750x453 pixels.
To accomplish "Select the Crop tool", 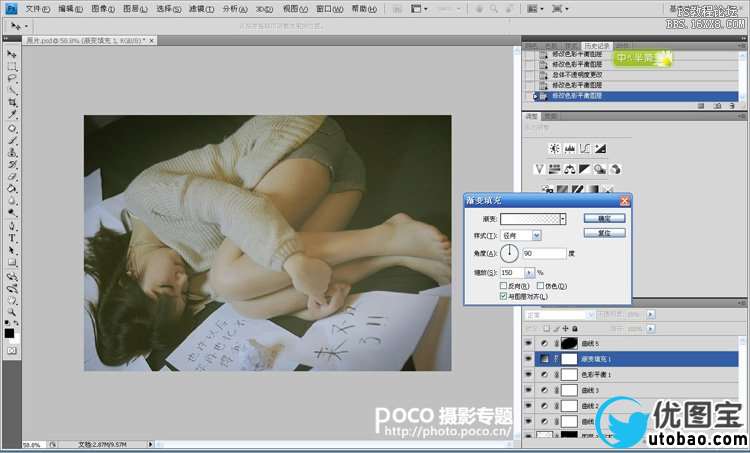I will 11,102.
